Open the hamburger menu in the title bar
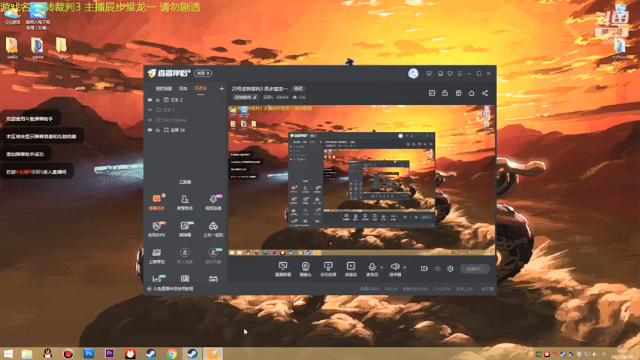Image resolution: width=640 pixels, height=360 pixels. pos(460,73)
